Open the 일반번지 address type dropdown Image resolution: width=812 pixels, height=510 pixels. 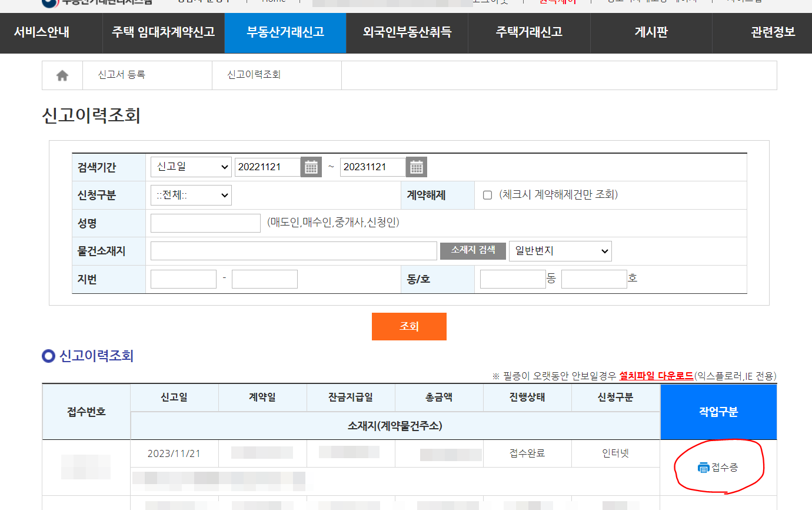(560, 251)
